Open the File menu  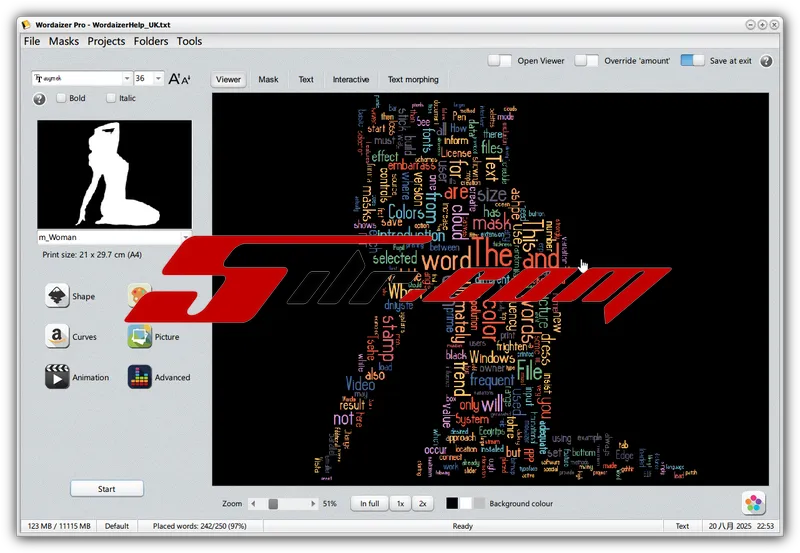(x=32, y=41)
